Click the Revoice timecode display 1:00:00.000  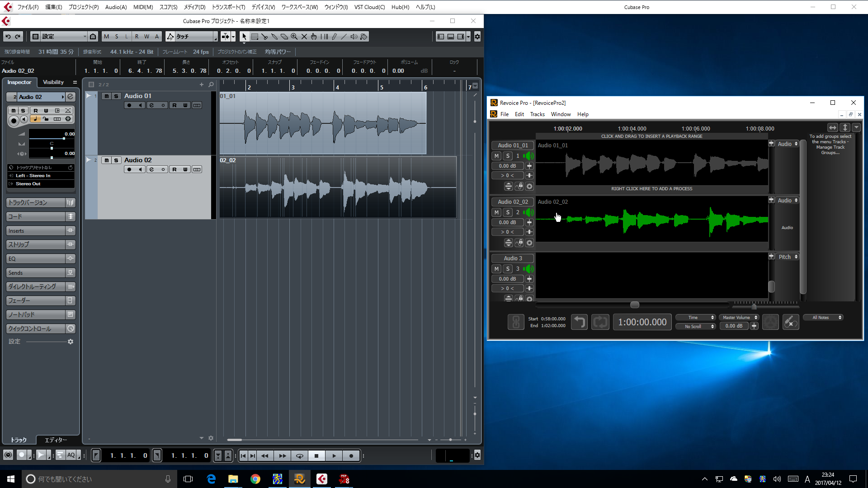(642, 322)
